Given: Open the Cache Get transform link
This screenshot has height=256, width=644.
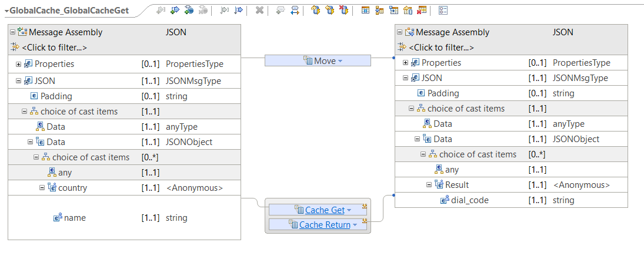Looking at the screenshot, I should click(325, 210).
